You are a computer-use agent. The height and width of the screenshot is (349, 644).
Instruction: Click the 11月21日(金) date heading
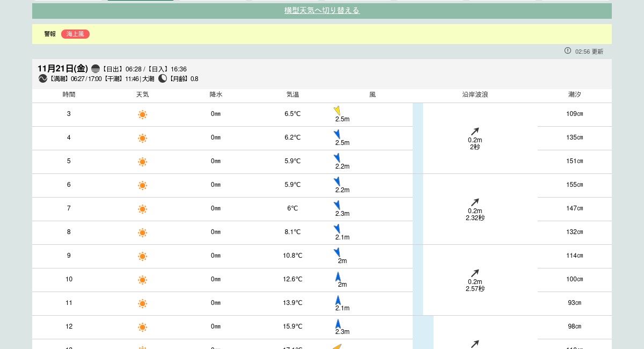pyautogui.click(x=63, y=68)
